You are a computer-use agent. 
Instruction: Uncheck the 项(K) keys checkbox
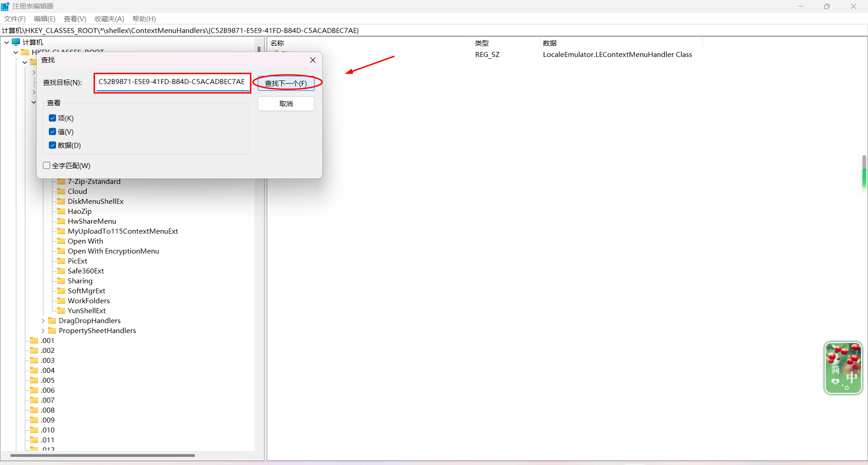[x=52, y=118]
